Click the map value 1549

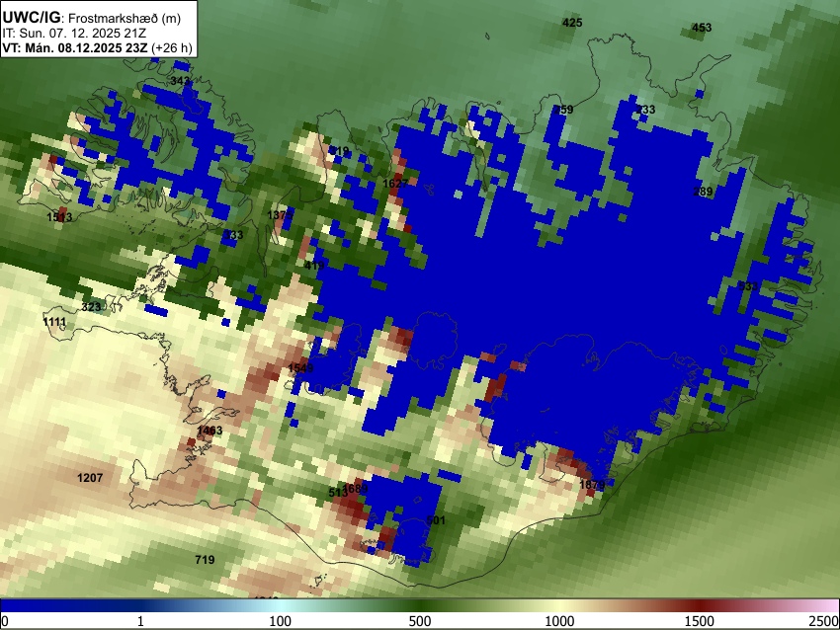tap(300, 368)
